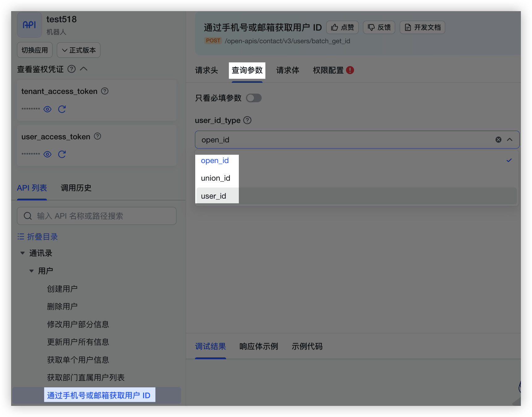Switch to the 请求体 tab

coord(287,70)
